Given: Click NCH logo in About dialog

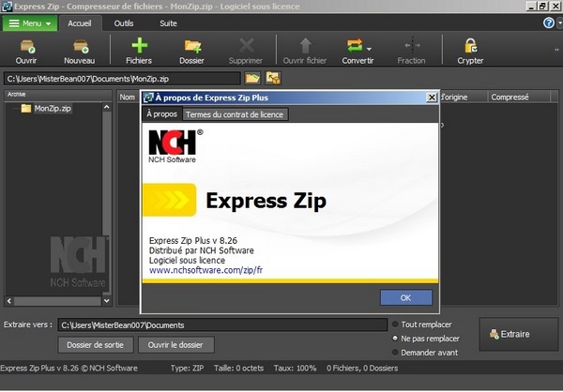Looking at the screenshot, I should point(175,146).
